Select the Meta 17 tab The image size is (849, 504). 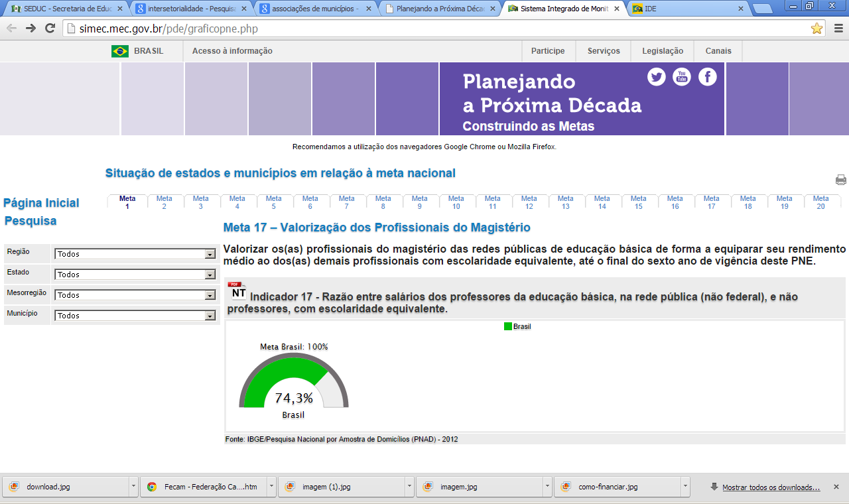coord(711,202)
